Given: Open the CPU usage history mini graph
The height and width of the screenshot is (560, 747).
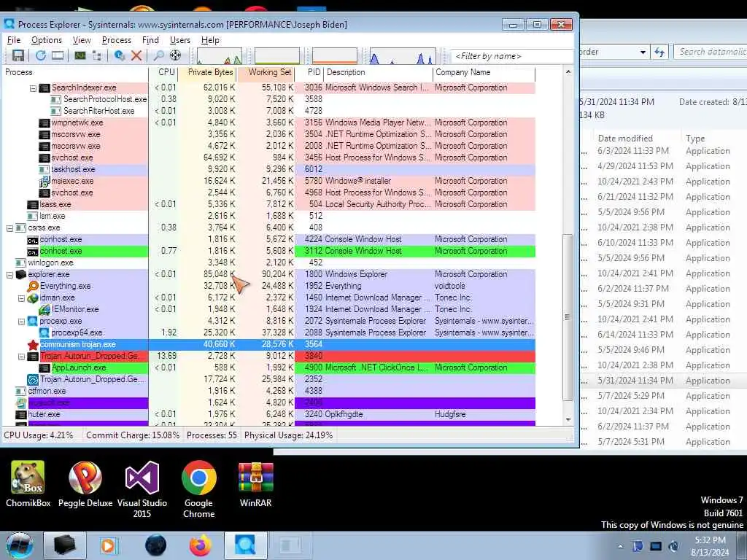Looking at the screenshot, I should pos(220,55).
